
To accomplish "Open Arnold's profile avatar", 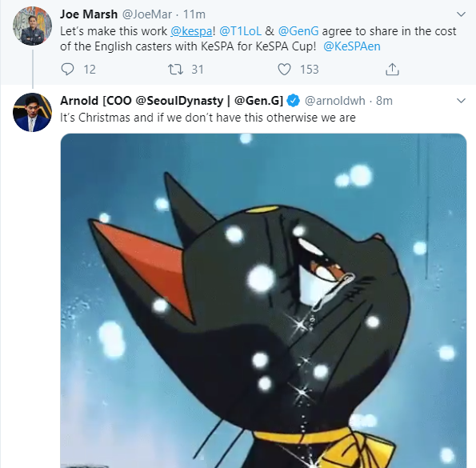I will click(32, 112).
